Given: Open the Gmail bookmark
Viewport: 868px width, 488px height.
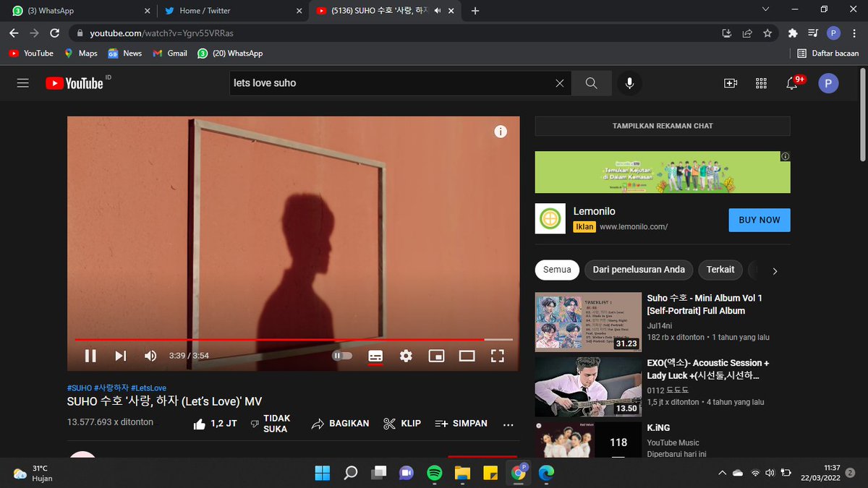Looking at the screenshot, I should tap(169, 53).
